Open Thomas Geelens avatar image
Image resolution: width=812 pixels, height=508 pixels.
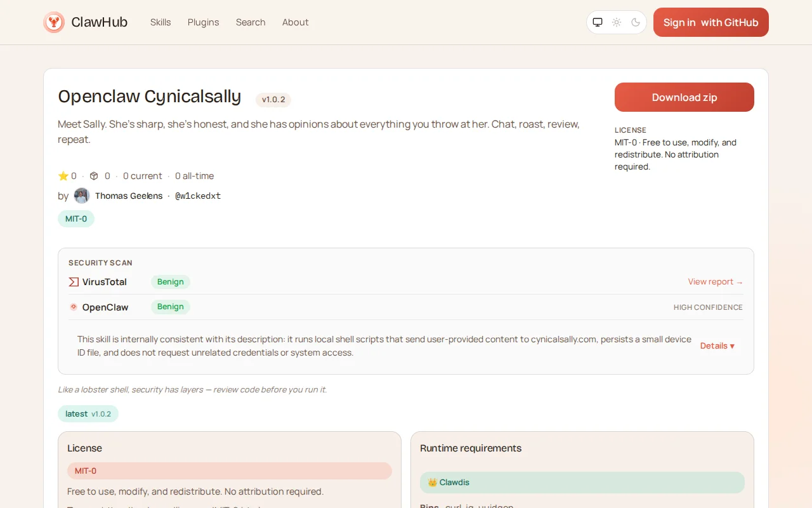82,196
